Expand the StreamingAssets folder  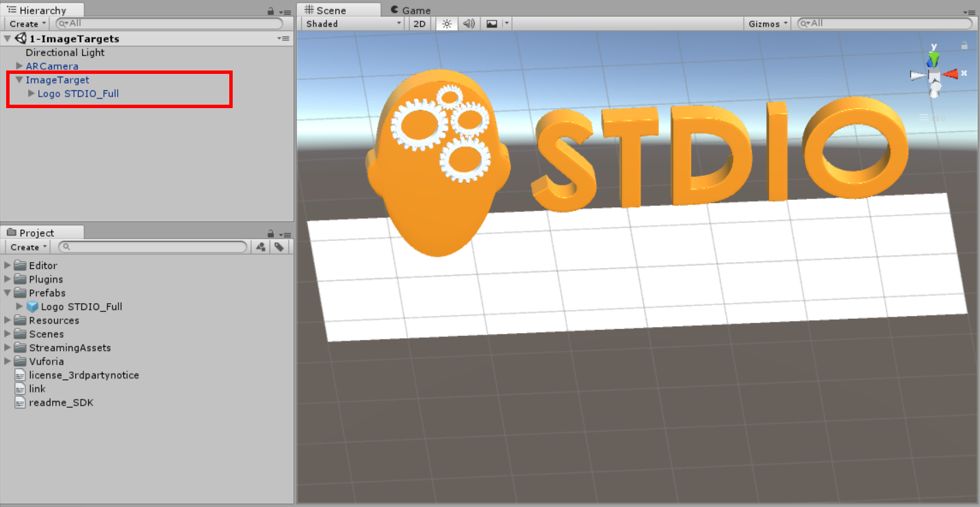coord(8,348)
